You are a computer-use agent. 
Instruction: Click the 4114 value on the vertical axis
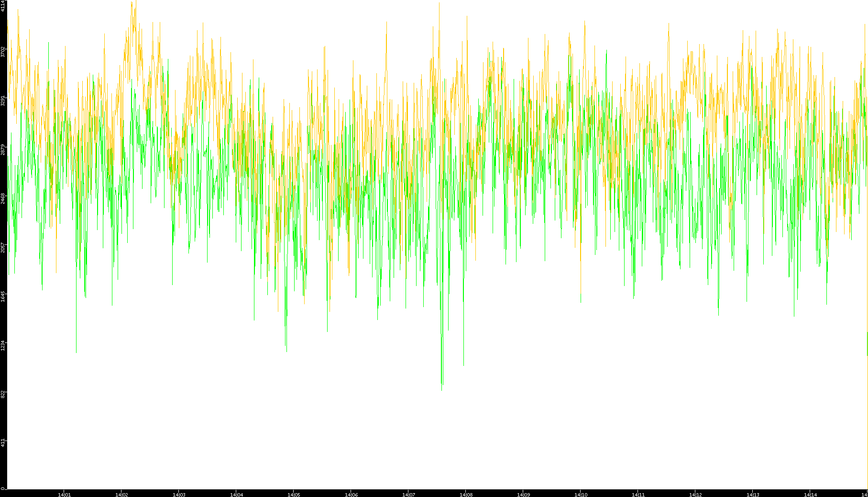[x=3, y=6]
